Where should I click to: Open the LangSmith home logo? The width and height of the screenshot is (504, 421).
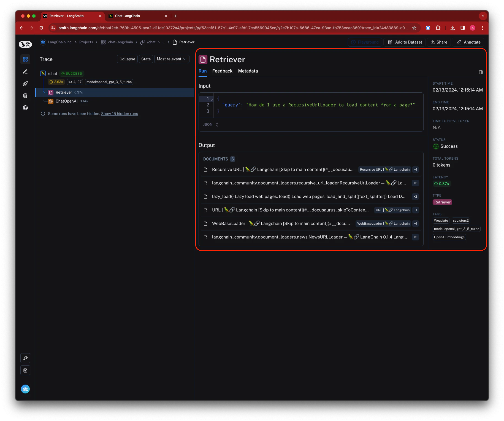point(25,44)
